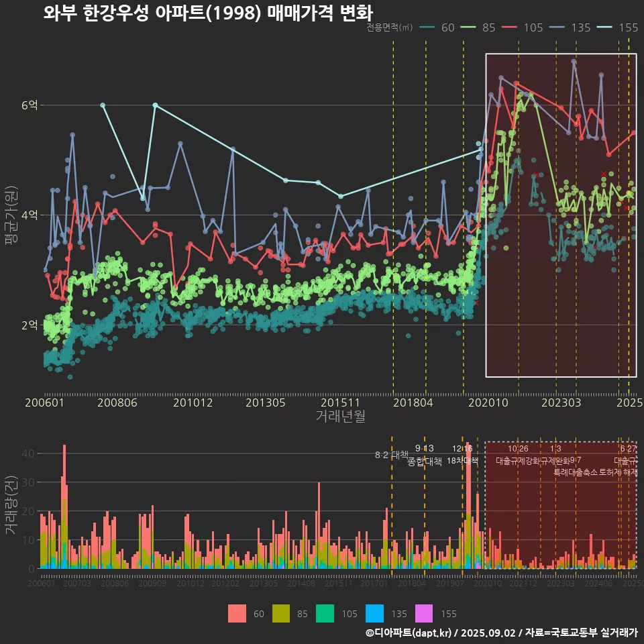Click the salmon 60 swatch in bottom legend
The image size is (644, 644).
click(237, 614)
